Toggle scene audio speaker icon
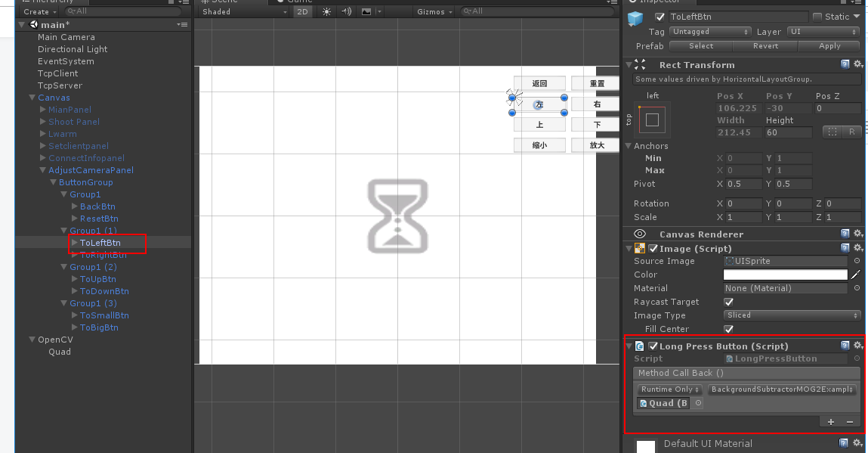This screenshot has height=453, width=868. [x=347, y=11]
